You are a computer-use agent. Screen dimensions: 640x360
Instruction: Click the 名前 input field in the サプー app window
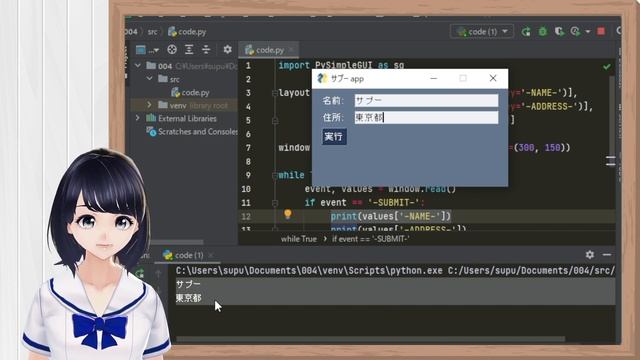[x=427, y=100]
